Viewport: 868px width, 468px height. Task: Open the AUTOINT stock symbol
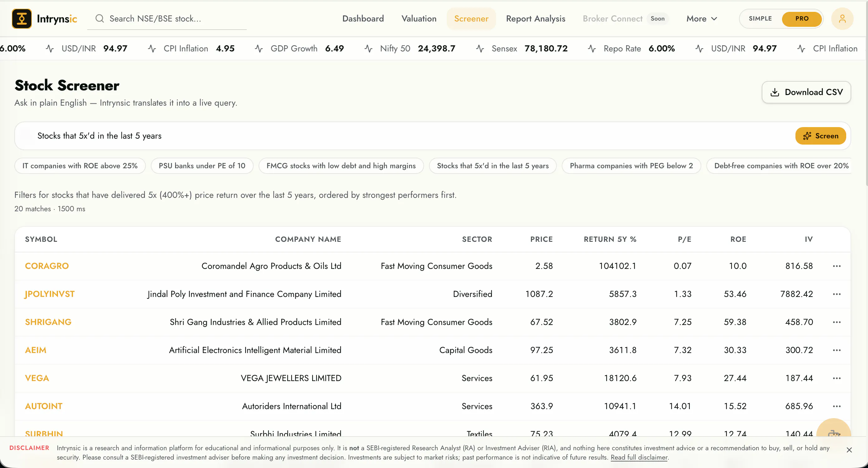pyautogui.click(x=44, y=406)
